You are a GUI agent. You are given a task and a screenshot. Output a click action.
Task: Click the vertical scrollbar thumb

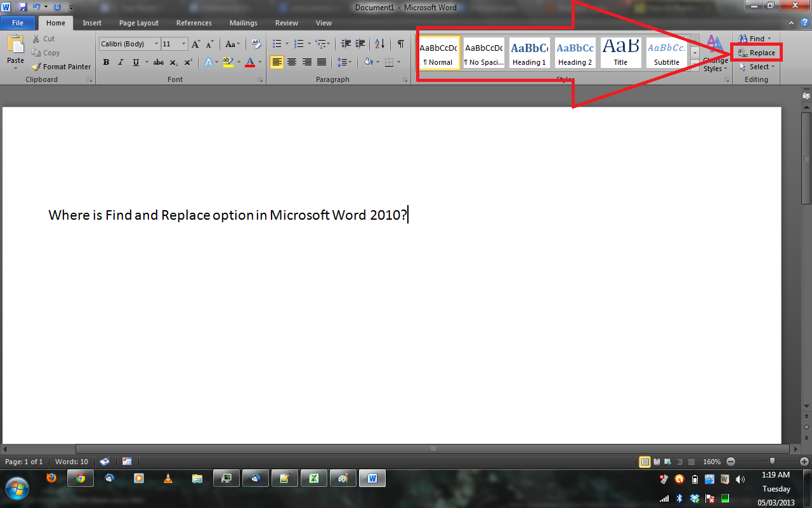(x=806, y=158)
